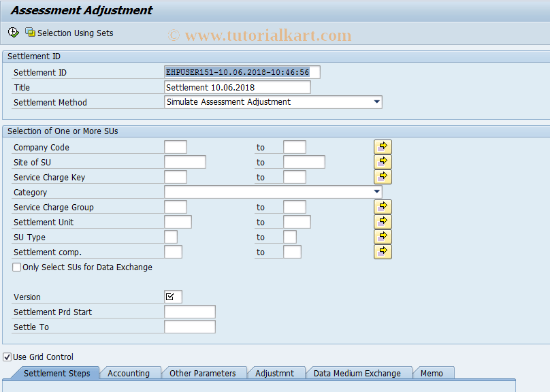
Task: Open multiple selection for Settlement comp.
Action: [x=383, y=251]
